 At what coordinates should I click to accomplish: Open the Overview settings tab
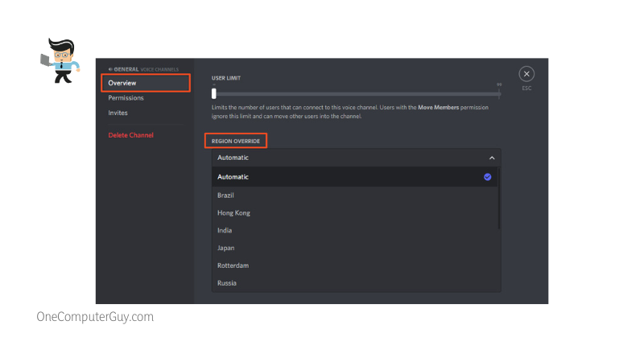click(x=146, y=83)
